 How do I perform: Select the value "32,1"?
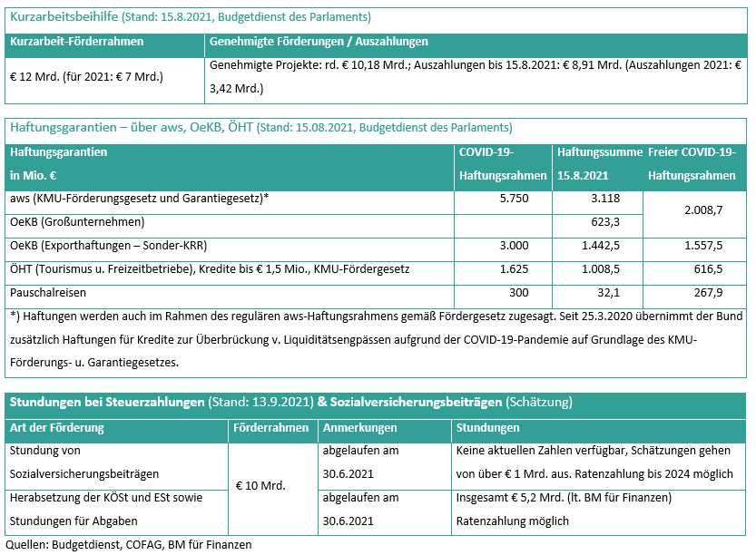coord(608,293)
